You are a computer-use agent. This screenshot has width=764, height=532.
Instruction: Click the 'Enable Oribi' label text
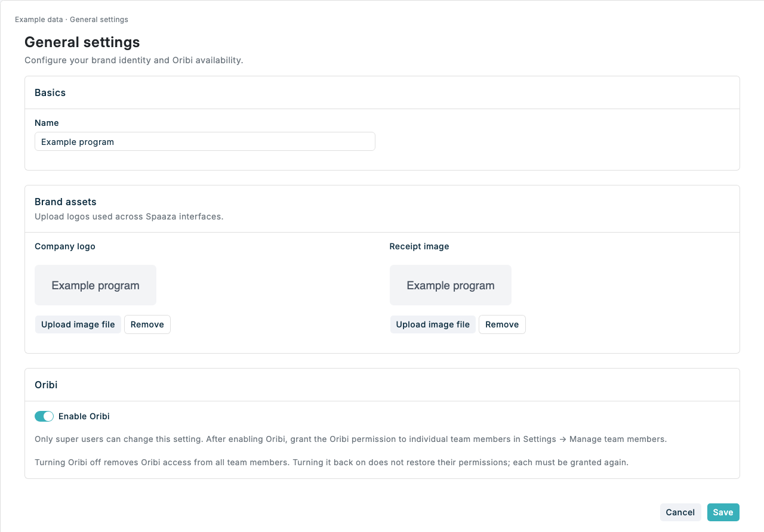pyautogui.click(x=84, y=416)
